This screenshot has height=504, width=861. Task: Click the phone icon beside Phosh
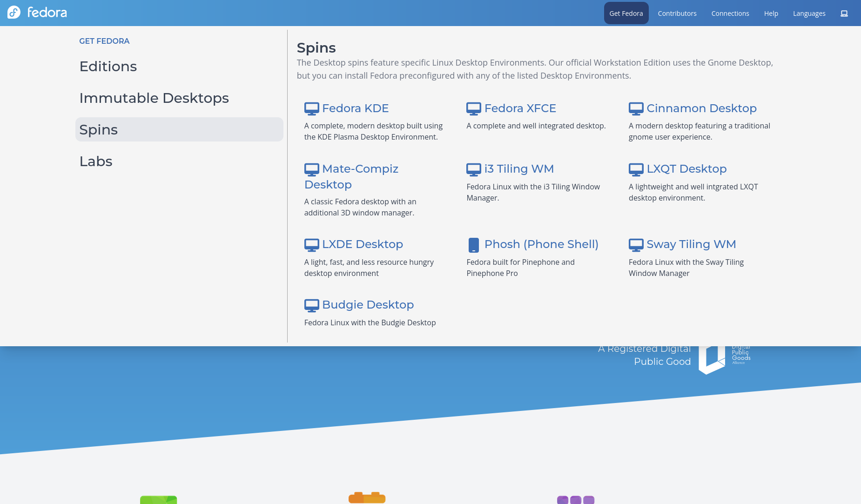coord(474,245)
